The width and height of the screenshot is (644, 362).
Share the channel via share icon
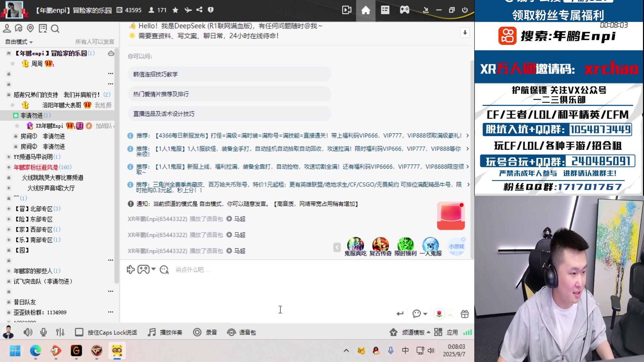click(x=200, y=10)
